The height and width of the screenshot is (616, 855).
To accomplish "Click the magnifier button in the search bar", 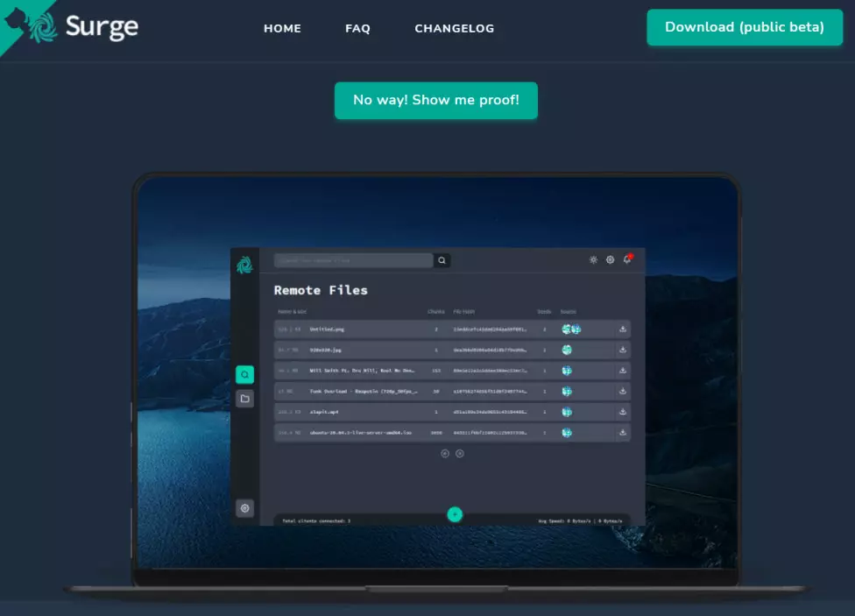I will pos(441,259).
